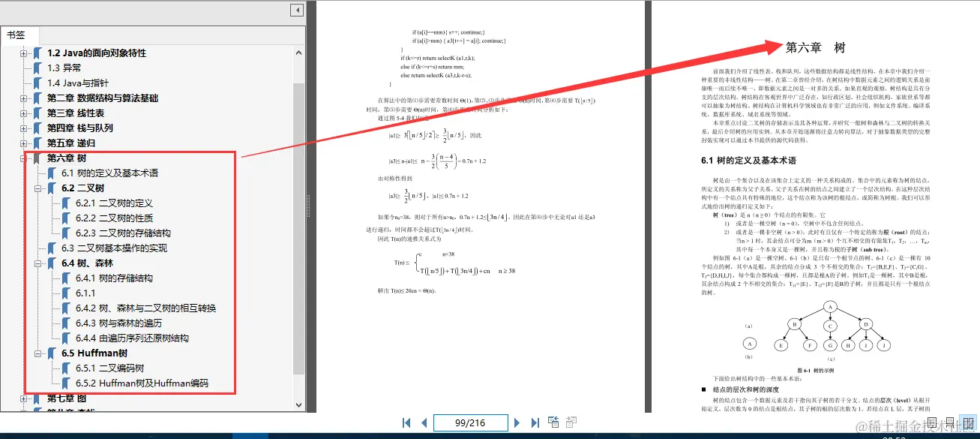Open bookmark 1.2 Java的面向对象特性
Image resolution: width=980 pixels, height=439 pixels.
[97, 53]
